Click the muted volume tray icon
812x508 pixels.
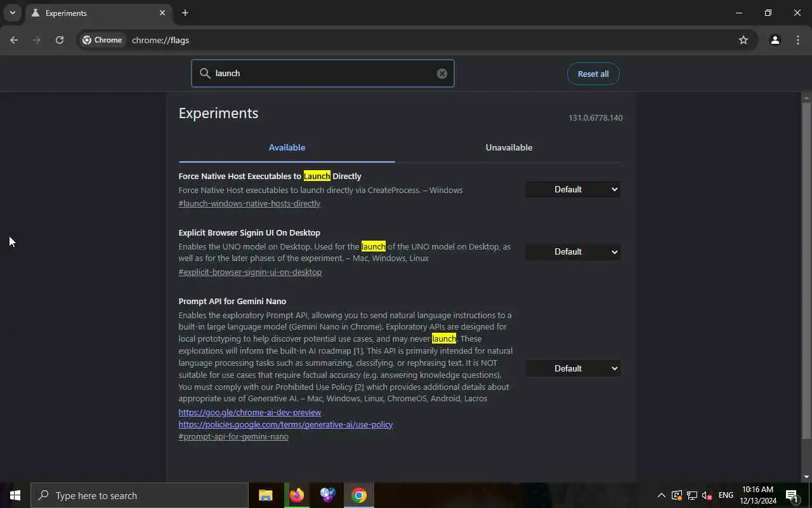point(707,495)
